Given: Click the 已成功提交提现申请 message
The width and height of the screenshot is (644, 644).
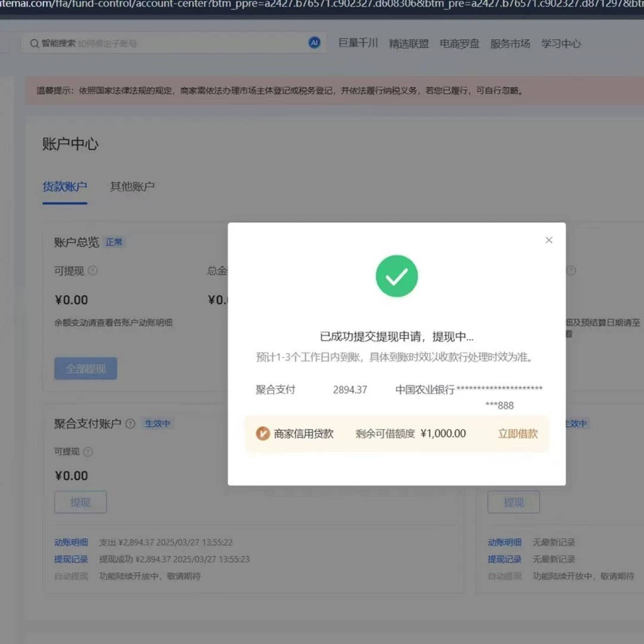Looking at the screenshot, I should click(397, 337).
